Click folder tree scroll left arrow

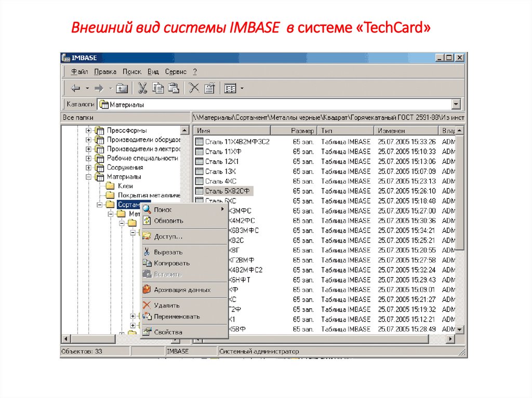pos(66,339)
